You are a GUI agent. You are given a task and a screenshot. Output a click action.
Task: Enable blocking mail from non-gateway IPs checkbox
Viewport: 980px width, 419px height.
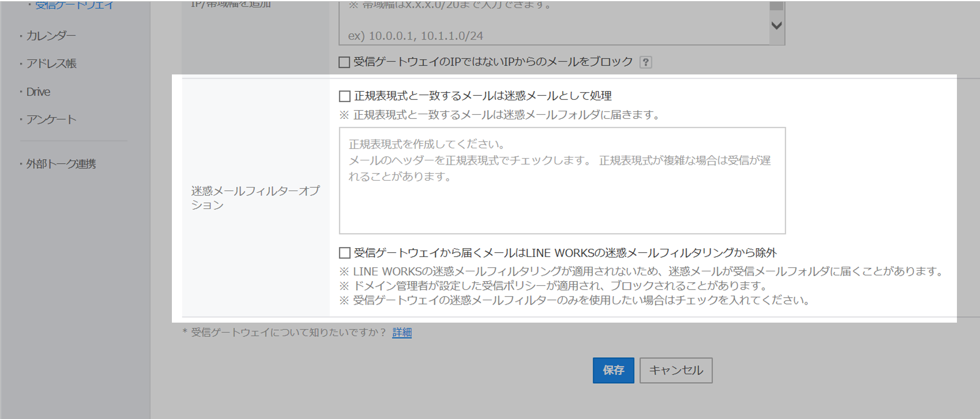pyautogui.click(x=344, y=62)
